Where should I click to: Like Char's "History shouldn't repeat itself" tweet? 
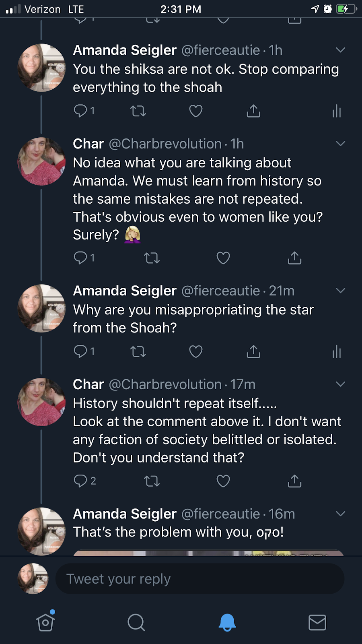[223, 481]
